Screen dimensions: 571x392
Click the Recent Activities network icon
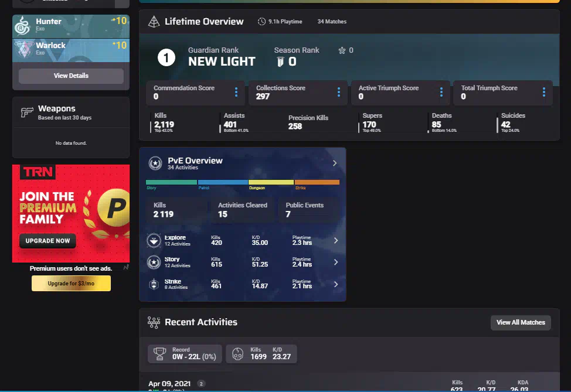pos(154,322)
